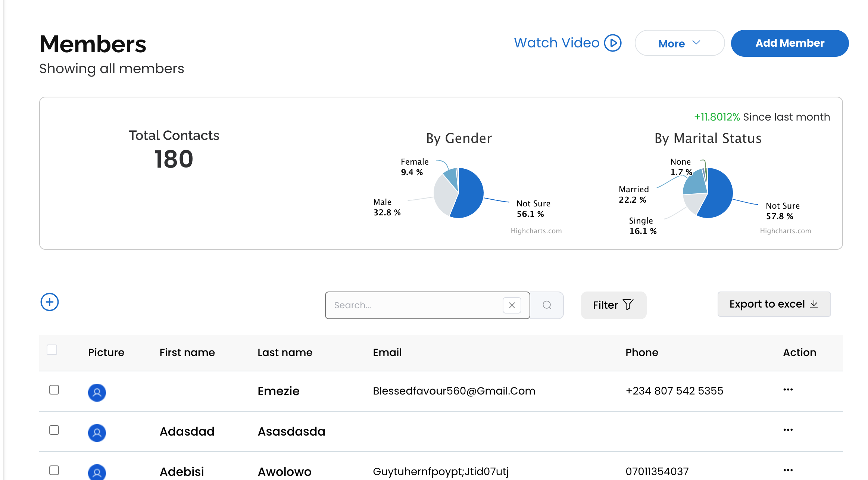This screenshot has height=480, width=868.
Task: Click Emezie's profile avatar
Action: [97, 392]
